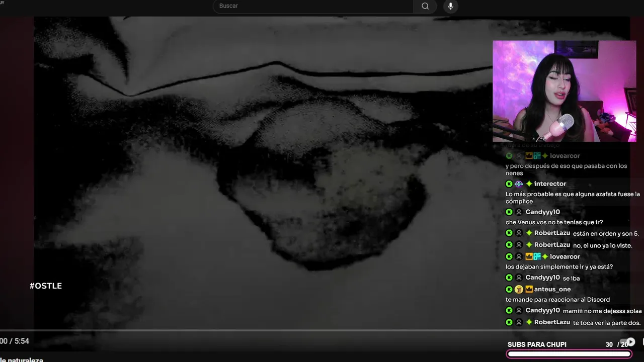644x362 pixels.
Task: Click Candyyy10 next to 'se iba'
Action: (x=543, y=278)
